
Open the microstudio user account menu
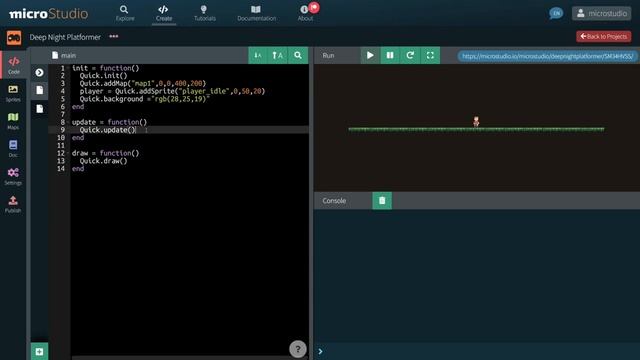point(601,13)
